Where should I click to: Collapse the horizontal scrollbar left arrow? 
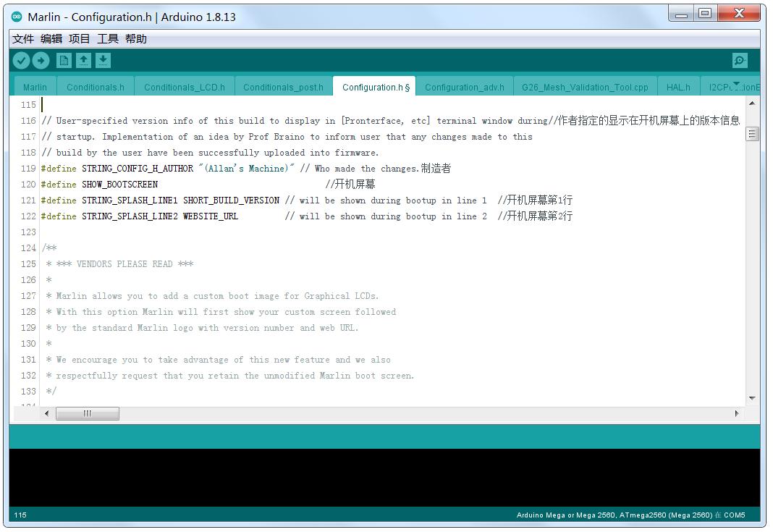click(x=47, y=413)
